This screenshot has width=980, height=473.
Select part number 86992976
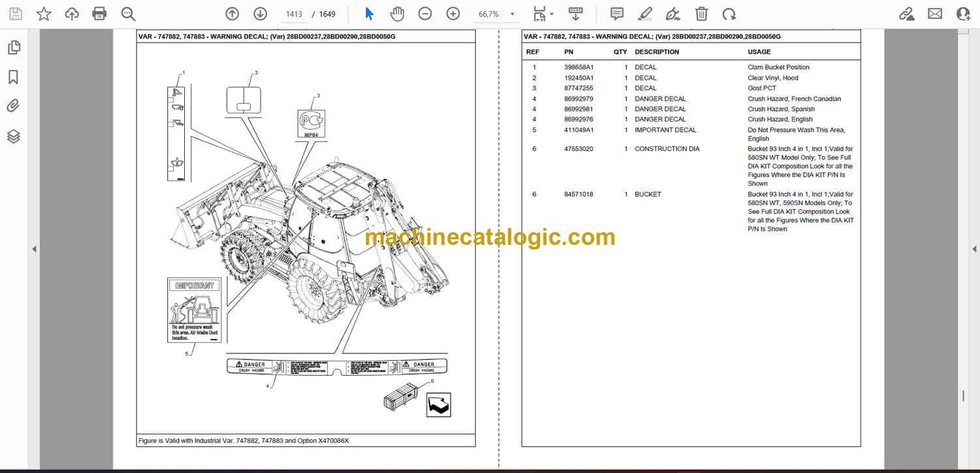pyautogui.click(x=579, y=120)
